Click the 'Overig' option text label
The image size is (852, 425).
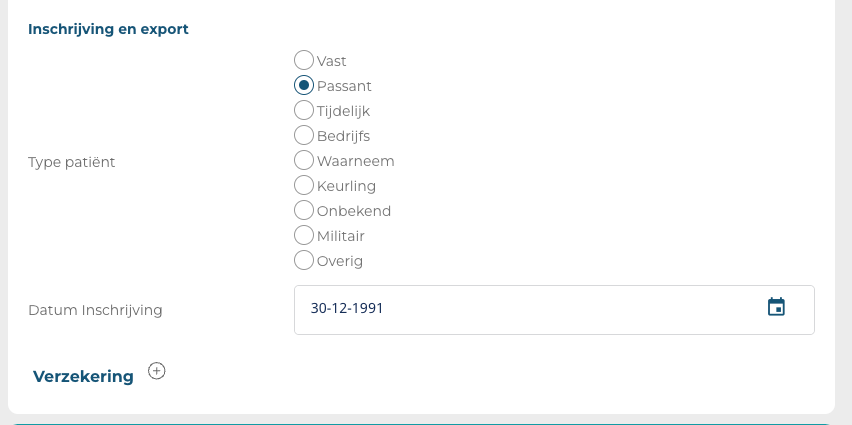click(339, 261)
